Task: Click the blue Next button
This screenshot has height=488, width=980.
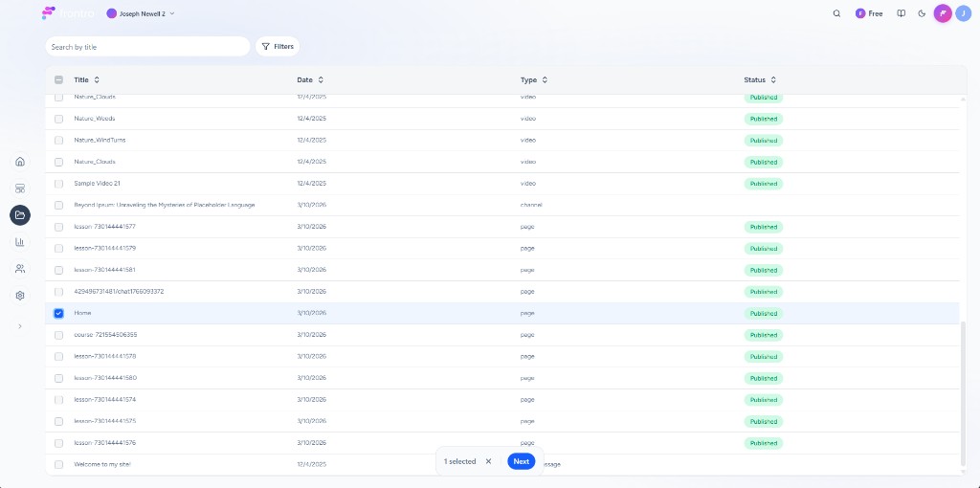Action: 521,461
